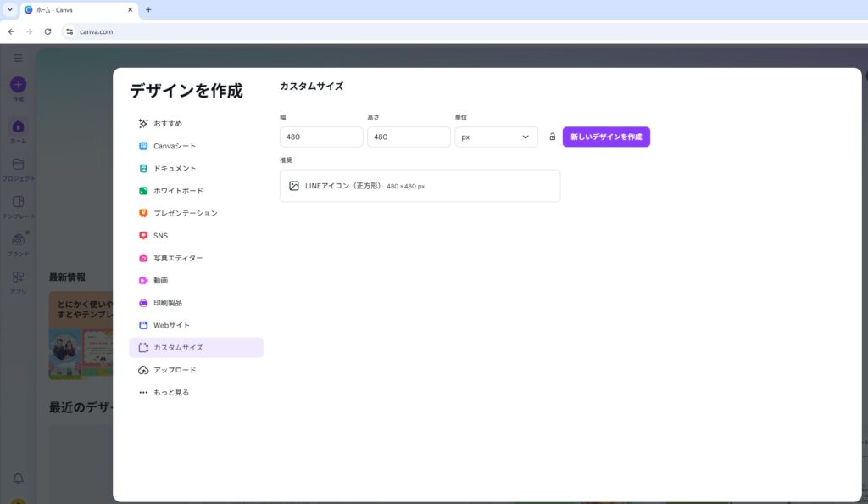
Task: Open the site info icon in address bar
Action: tap(70, 31)
